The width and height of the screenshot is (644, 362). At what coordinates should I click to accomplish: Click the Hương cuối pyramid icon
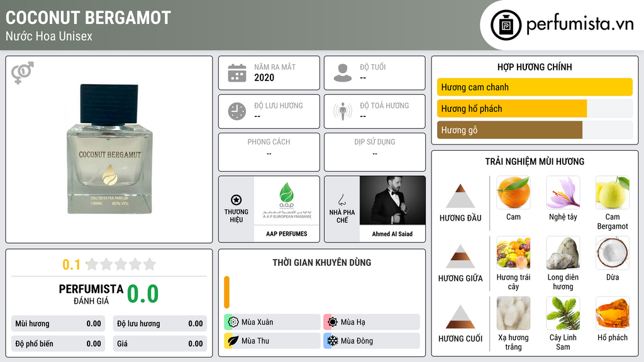pos(460,317)
